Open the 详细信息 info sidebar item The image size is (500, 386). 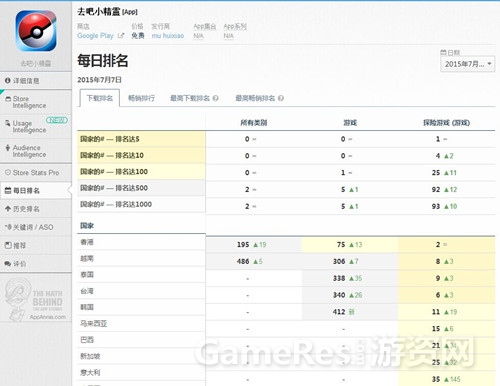[36, 81]
